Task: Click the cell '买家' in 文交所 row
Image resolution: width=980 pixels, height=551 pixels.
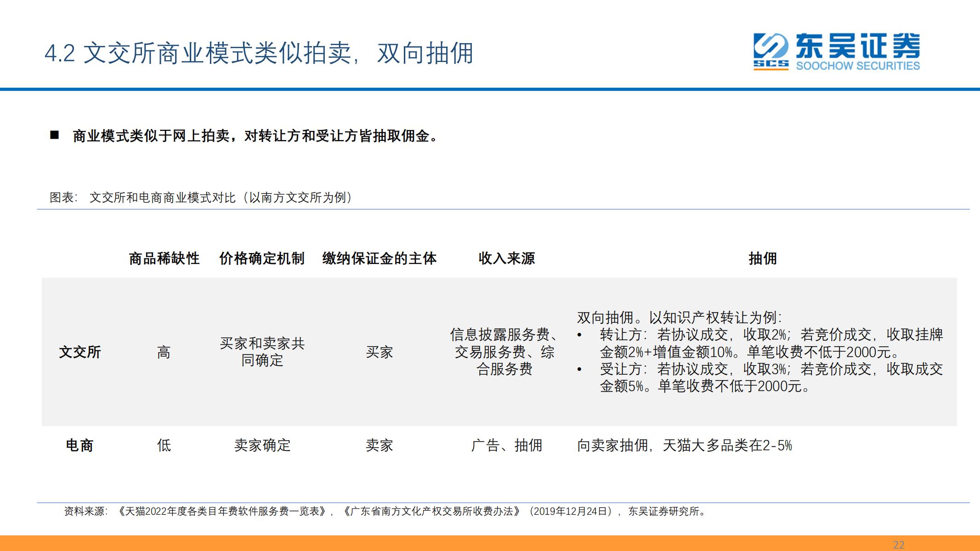Action: tap(380, 352)
